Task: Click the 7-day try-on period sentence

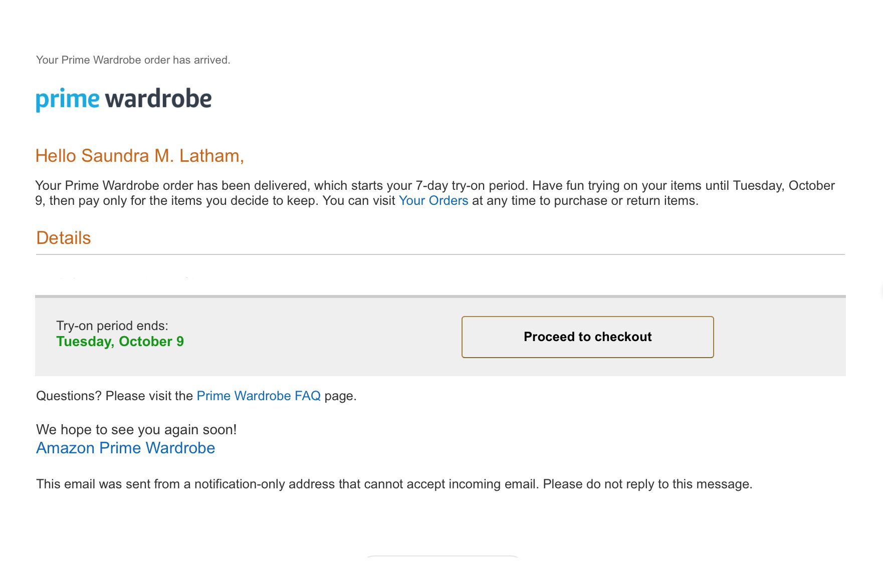Action: tap(282, 186)
